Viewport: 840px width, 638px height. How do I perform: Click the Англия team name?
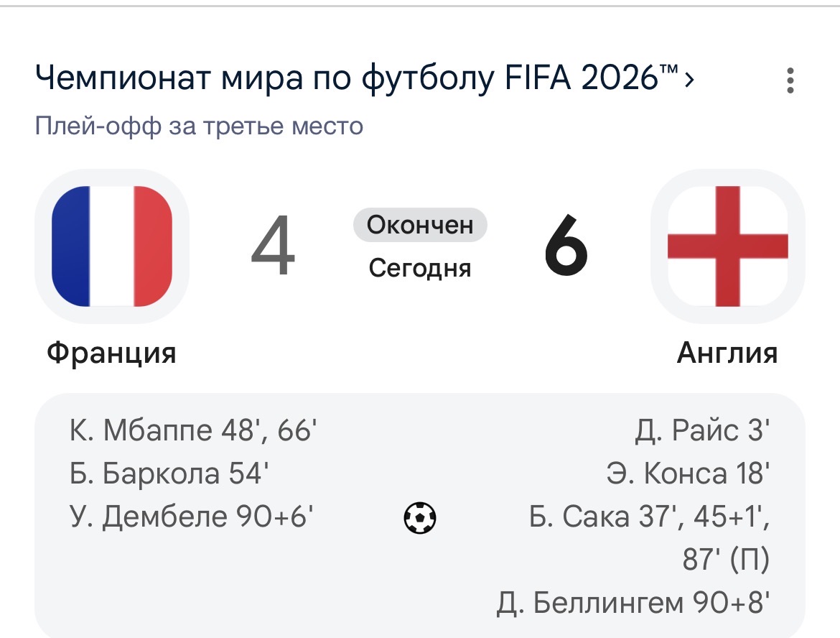click(727, 353)
